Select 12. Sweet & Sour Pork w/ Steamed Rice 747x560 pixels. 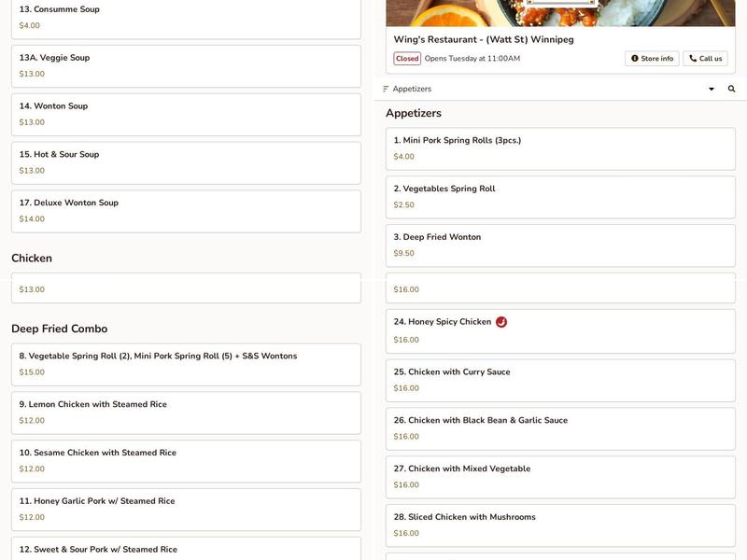coord(186,549)
